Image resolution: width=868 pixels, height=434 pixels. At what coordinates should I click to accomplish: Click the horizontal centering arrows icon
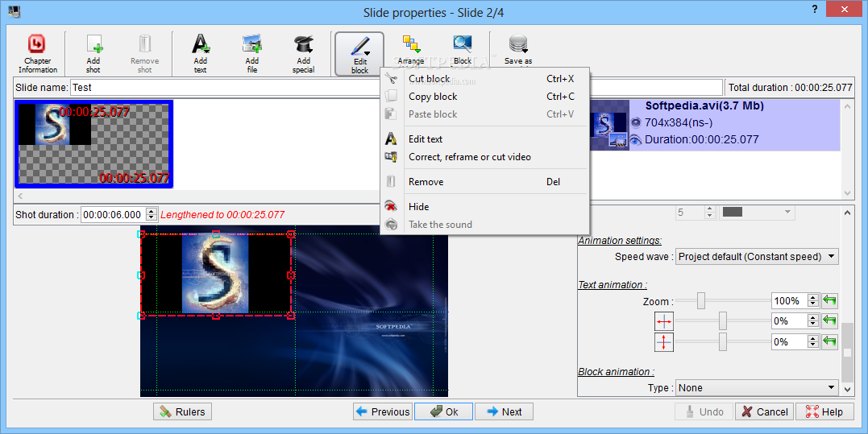pyautogui.click(x=664, y=321)
